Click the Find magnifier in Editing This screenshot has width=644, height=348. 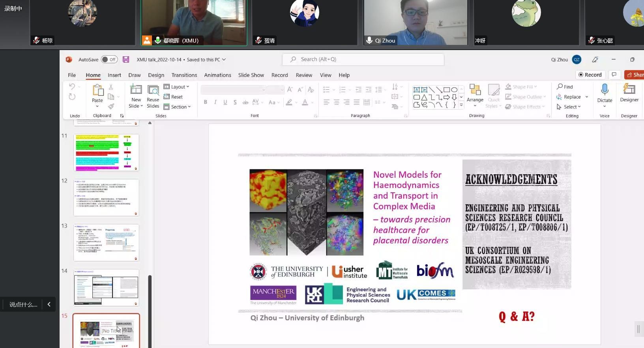pyautogui.click(x=560, y=87)
